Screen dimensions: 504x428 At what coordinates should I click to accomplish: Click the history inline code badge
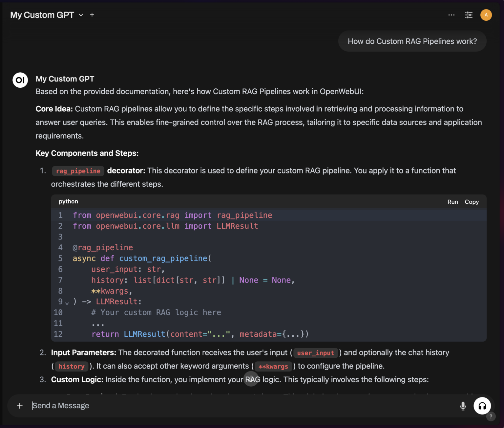point(71,367)
